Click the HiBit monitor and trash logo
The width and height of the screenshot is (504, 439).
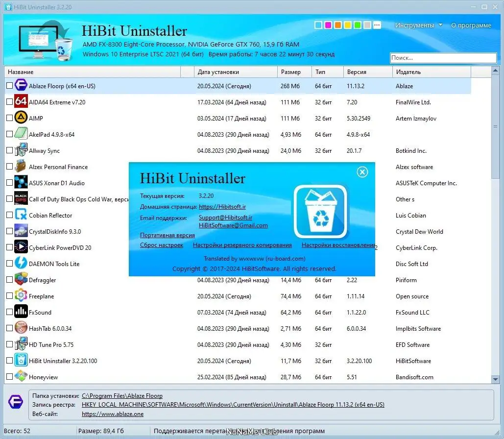coord(46,41)
